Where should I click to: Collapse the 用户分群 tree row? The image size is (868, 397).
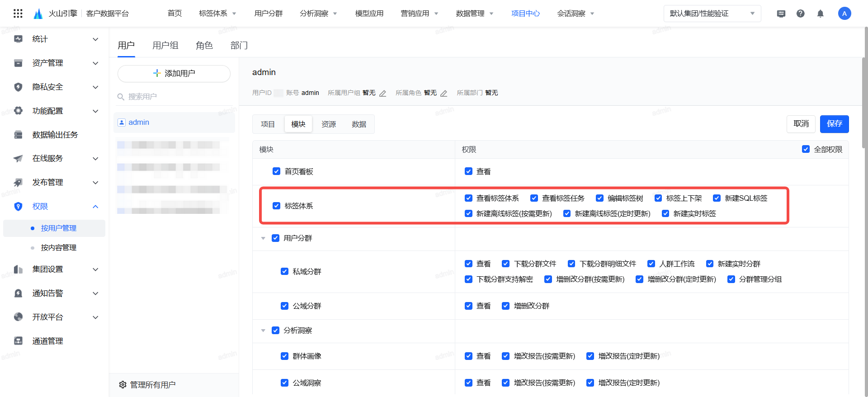click(263, 238)
